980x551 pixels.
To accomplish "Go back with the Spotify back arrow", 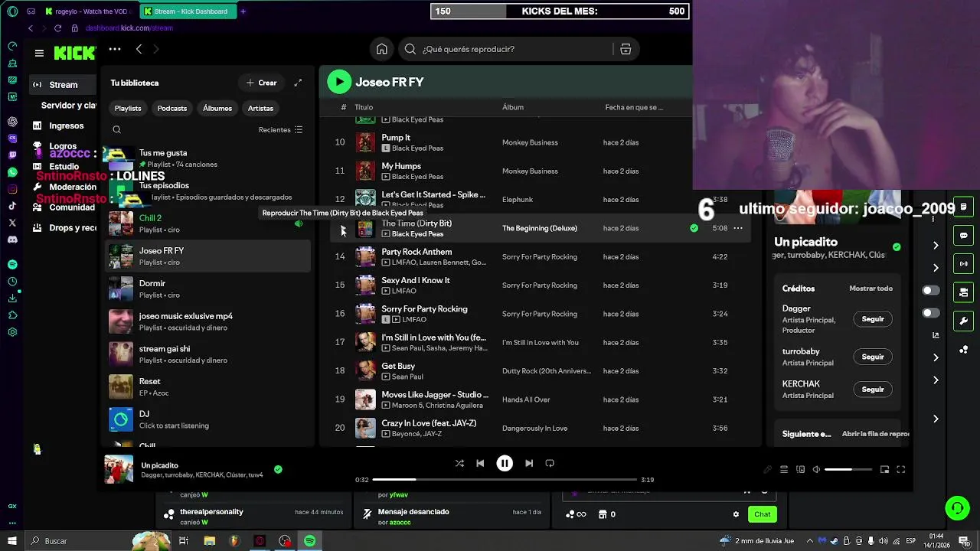I will click(x=139, y=49).
